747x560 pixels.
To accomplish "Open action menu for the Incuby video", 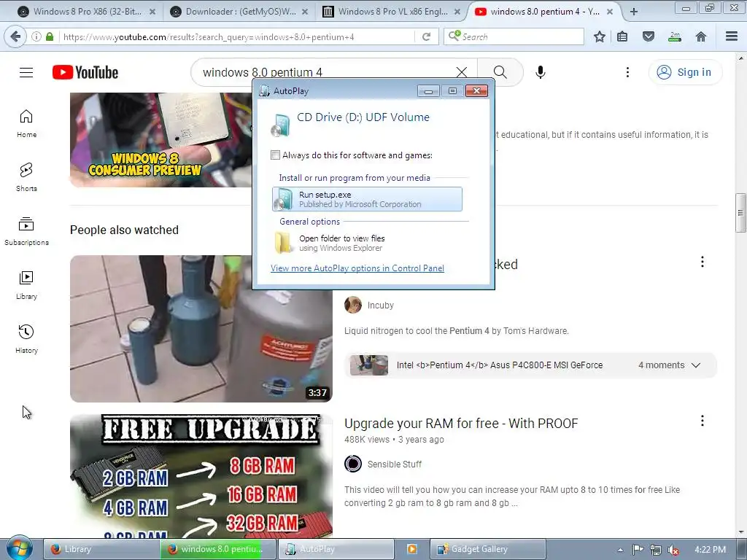I will 703,262.
